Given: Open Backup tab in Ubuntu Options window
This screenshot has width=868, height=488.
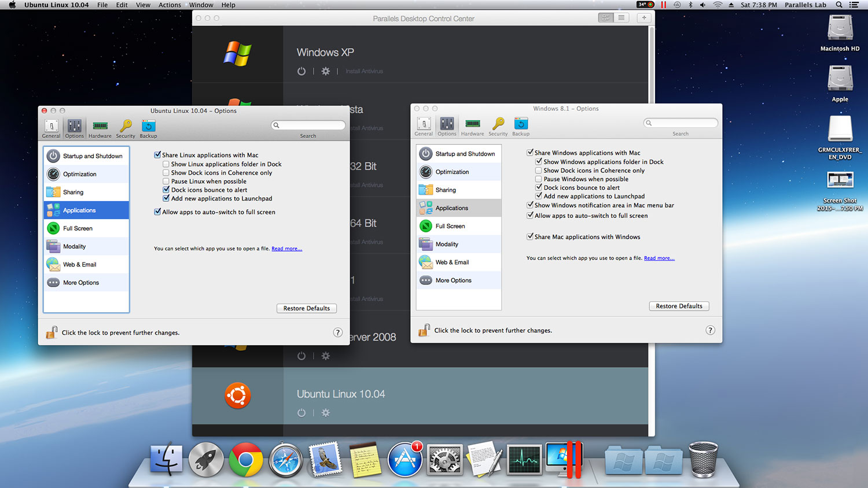Looking at the screenshot, I should (x=148, y=128).
